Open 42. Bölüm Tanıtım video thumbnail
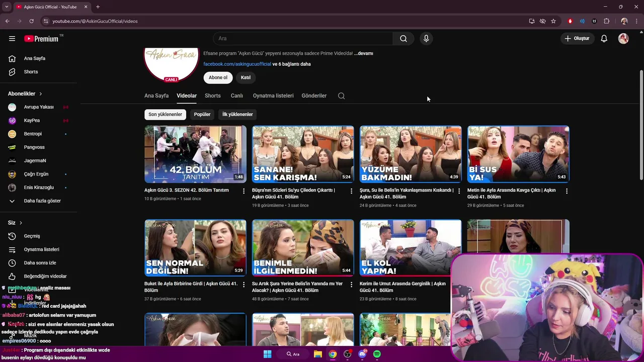This screenshot has height=362, width=644. tap(195, 154)
